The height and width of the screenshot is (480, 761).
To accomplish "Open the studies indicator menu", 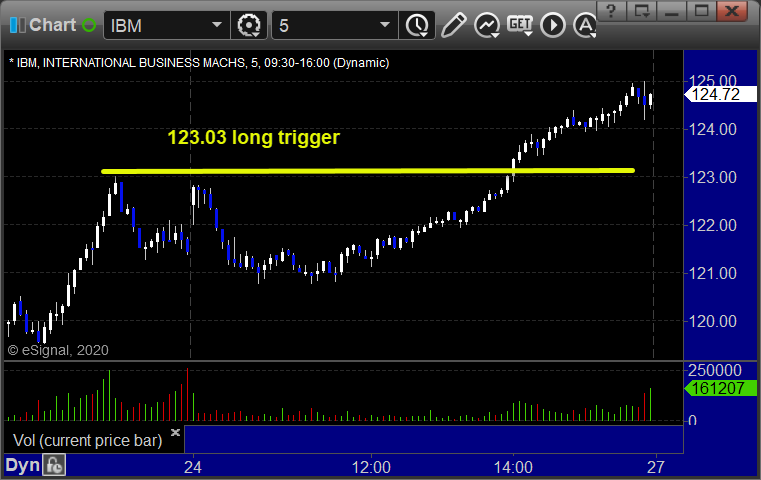I will 487,25.
